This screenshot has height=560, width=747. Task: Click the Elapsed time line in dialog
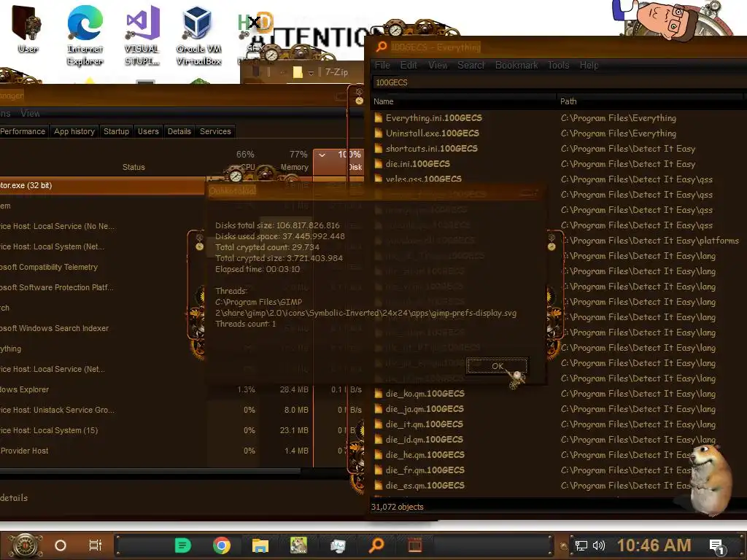[258, 269]
